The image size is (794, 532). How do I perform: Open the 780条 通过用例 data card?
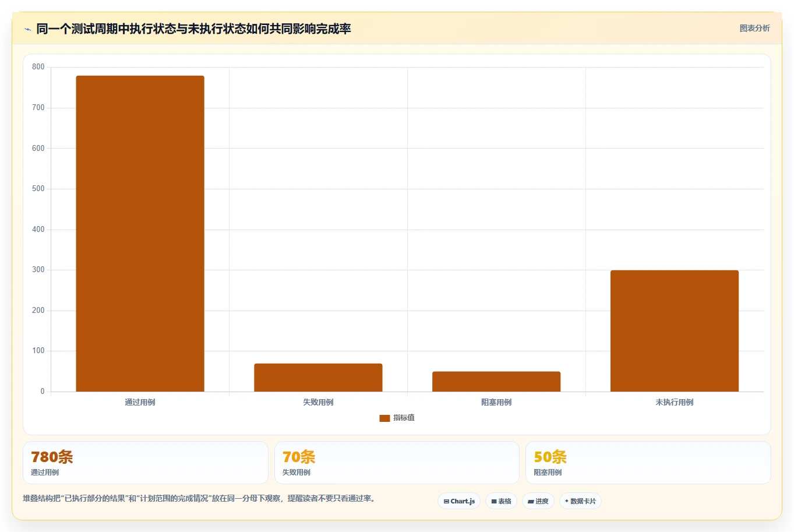point(146,463)
